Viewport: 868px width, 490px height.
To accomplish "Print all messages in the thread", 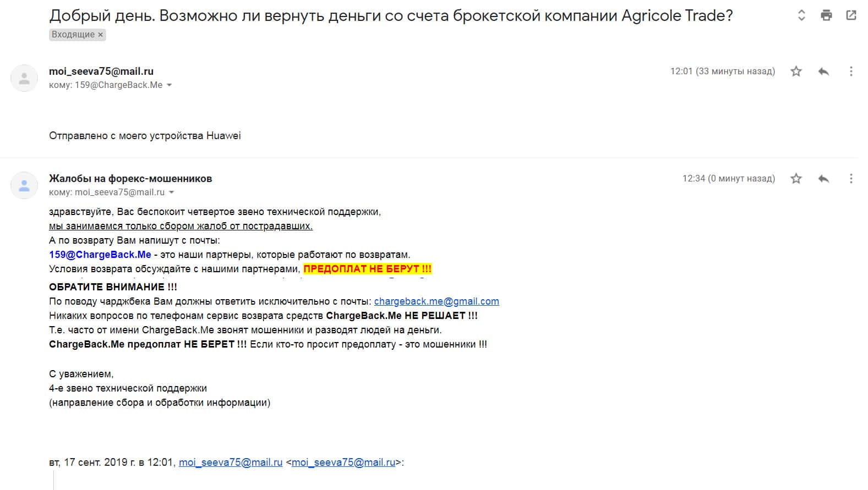I will coord(826,15).
